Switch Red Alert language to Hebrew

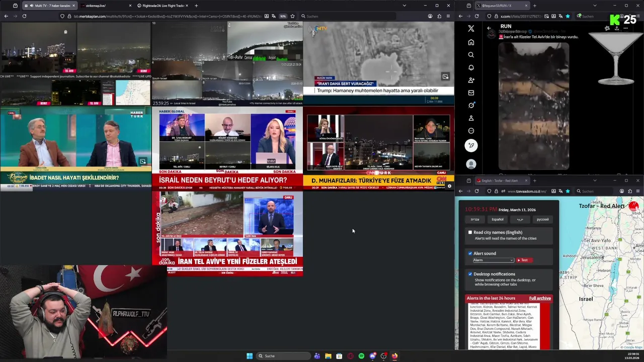(x=474, y=219)
